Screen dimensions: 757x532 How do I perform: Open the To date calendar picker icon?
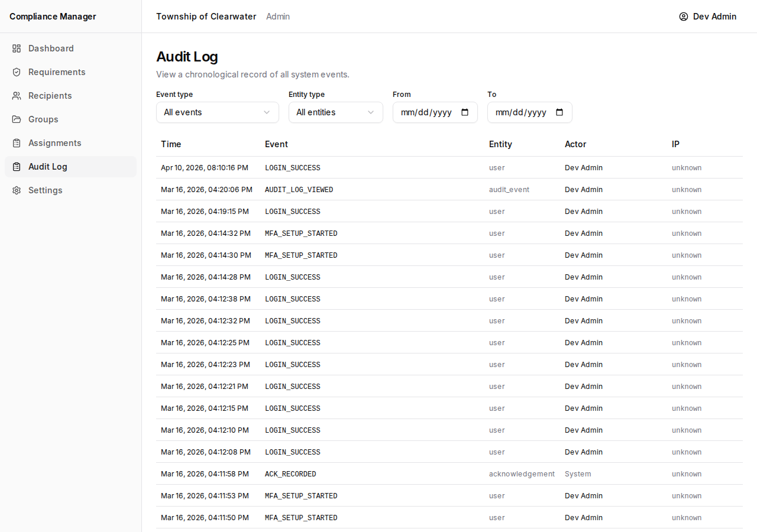559,112
